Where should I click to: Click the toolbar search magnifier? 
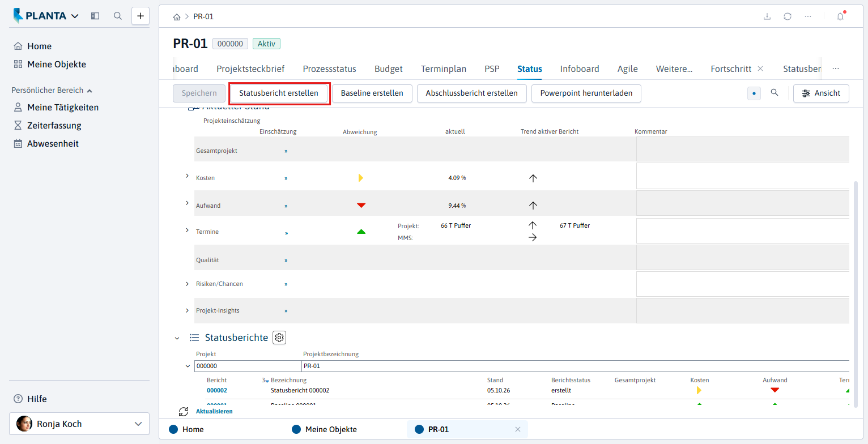coord(775,93)
